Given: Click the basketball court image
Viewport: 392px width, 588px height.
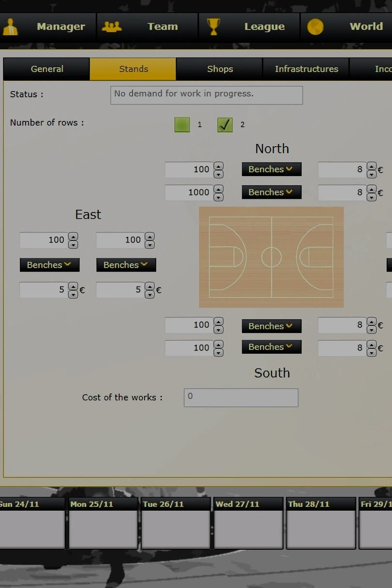Looking at the screenshot, I should point(271,257).
